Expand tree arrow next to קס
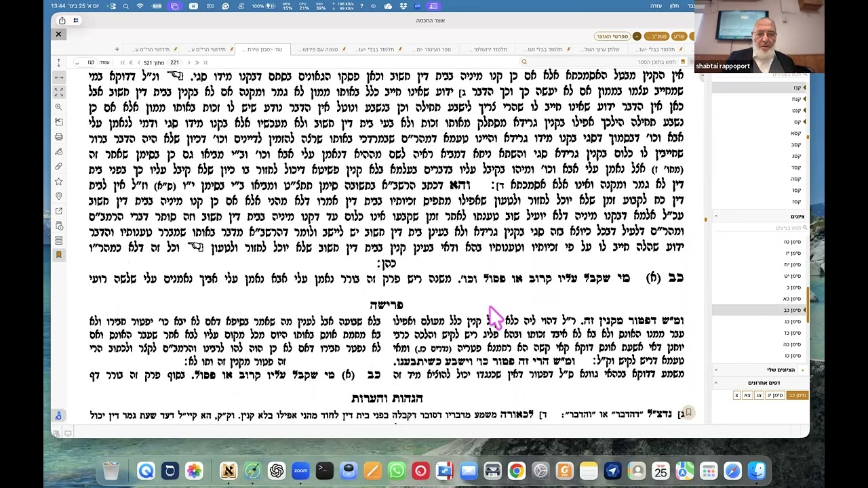868x488 pixels. pos(805,122)
